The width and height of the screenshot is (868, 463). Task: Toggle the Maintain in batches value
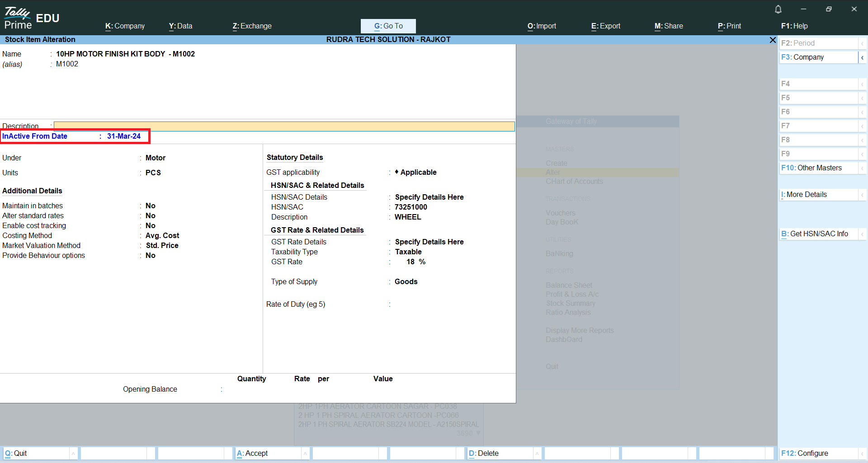click(x=151, y=206)
